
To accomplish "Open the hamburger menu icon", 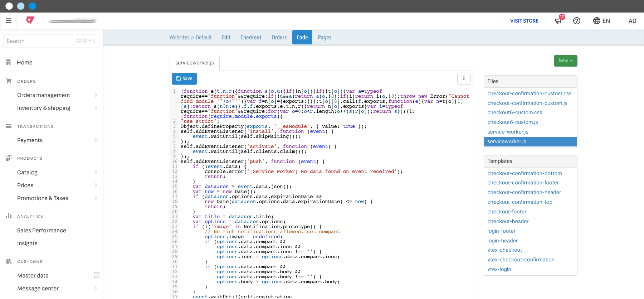I will click(x=9, y=21).
